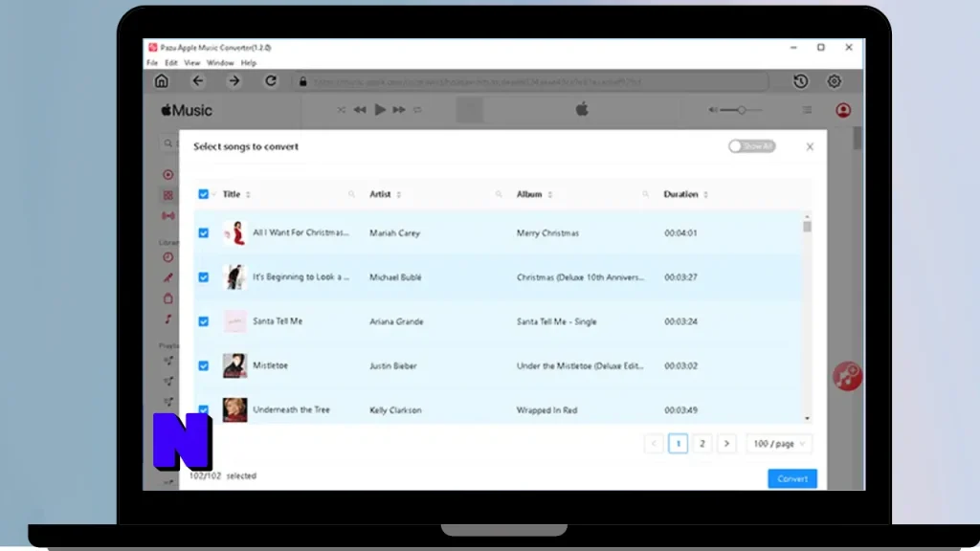
Task: Go to the next page arrow
Action: (x=726, y=444)
